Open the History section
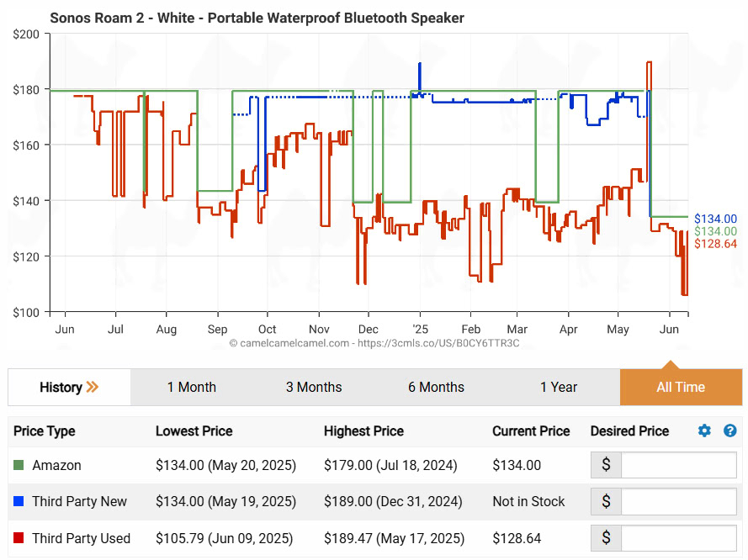The height and width of the screenshot is (560, 748). tap(61, 387)
